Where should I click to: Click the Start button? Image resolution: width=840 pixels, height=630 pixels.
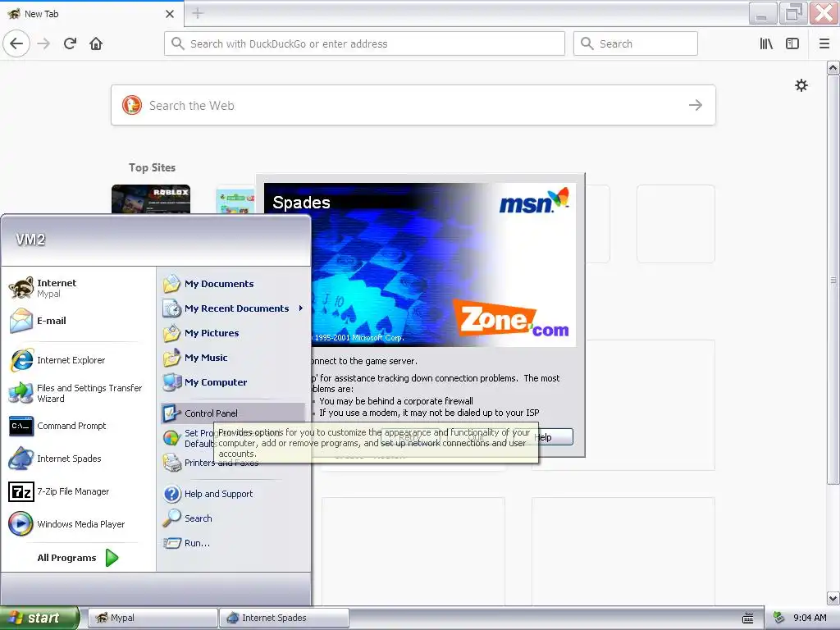point(39,618)
